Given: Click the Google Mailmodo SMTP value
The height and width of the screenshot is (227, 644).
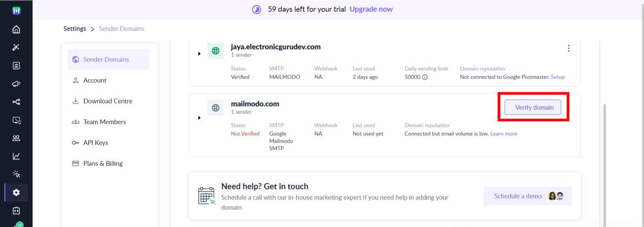Looking at the screenshot, I should [x=281, y=141].
